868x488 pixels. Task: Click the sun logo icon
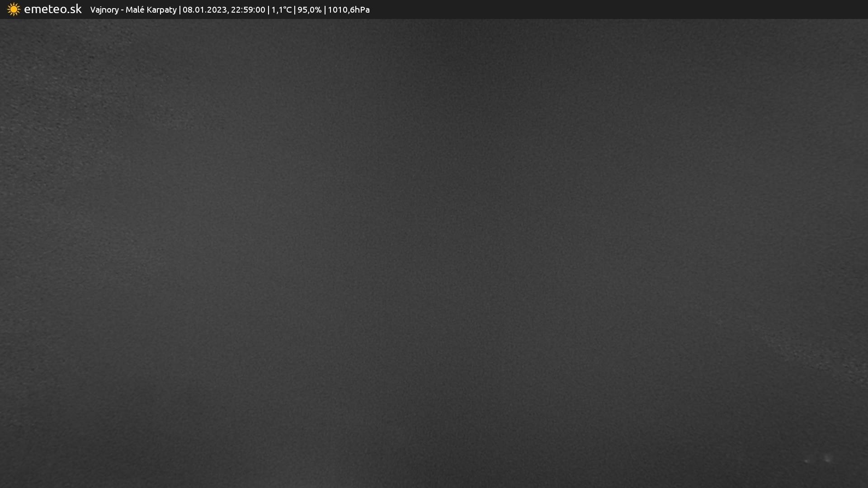click(x=14, y=9)
